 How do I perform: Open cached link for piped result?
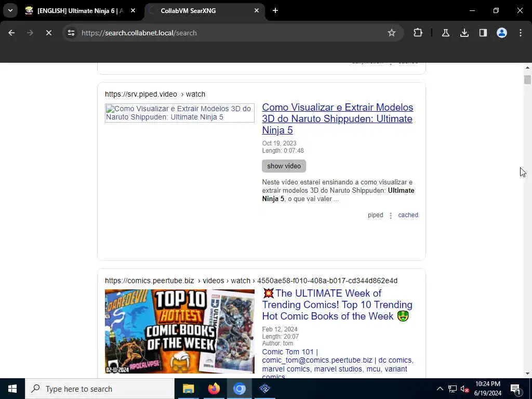pyautogui.click(x=408, y=215)
